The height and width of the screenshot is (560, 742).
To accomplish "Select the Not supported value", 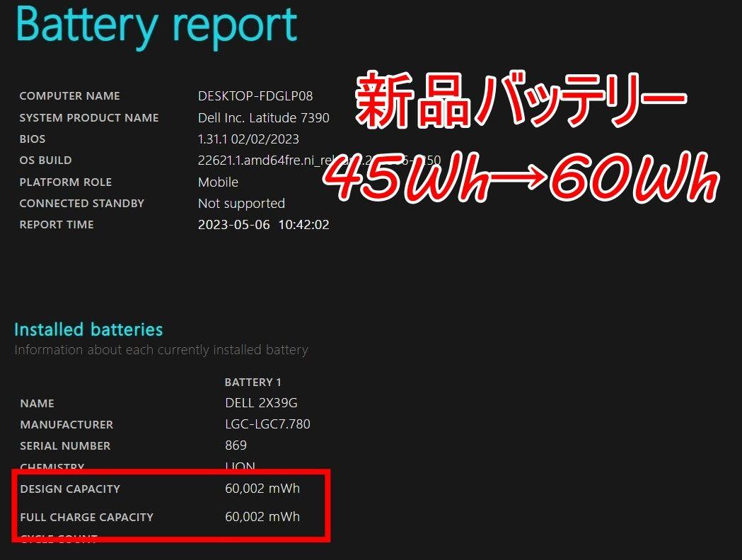I will point(241,204).
